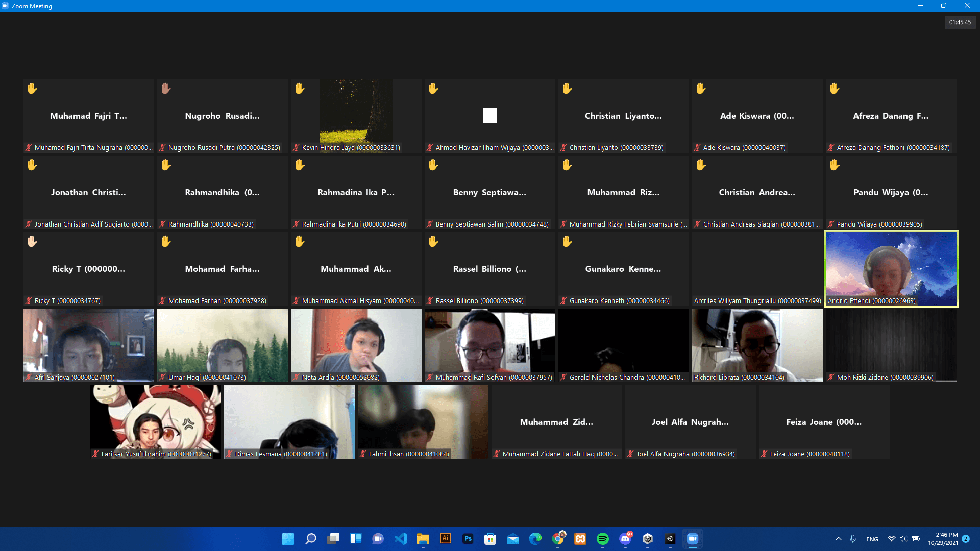Image resolution: width=980 pixels, height=551 pixels.
Task: Click raised hand icon on Nugroho Rusadi tile
Action: [166, 88]
